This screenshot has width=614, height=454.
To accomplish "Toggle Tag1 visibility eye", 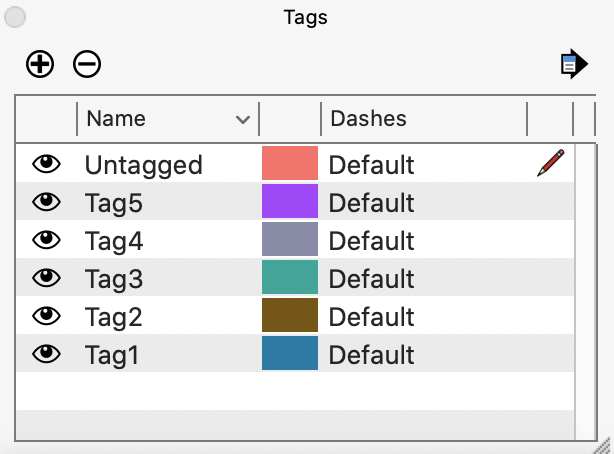I will point(46,354).
